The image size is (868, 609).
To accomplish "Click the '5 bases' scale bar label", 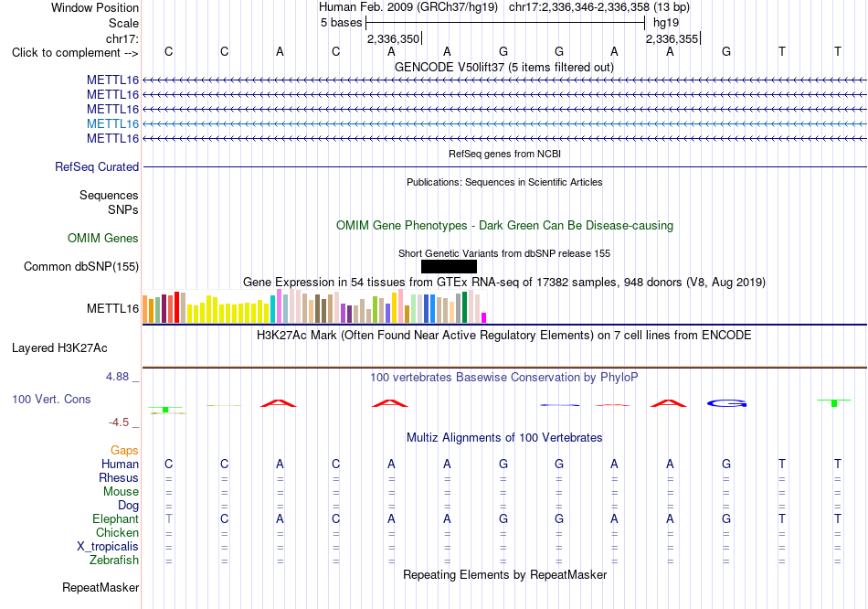I will (x=341, y=23).
